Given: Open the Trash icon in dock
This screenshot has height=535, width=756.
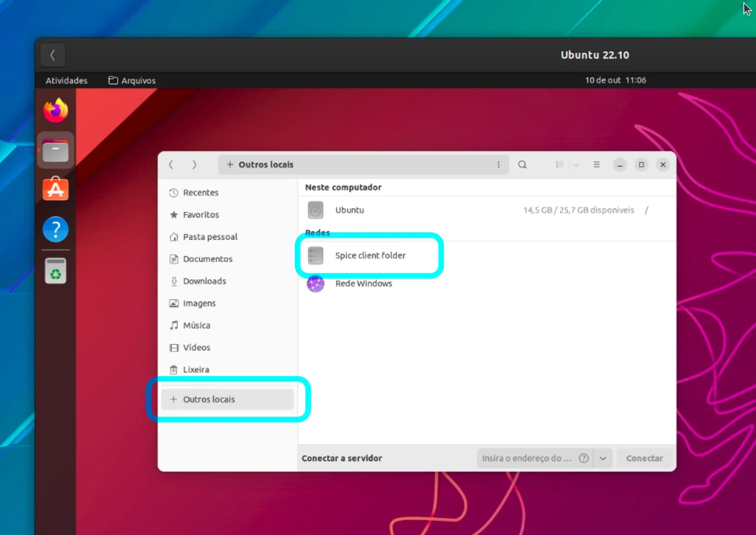Looking at the screenshot, I should coord(56,270).
